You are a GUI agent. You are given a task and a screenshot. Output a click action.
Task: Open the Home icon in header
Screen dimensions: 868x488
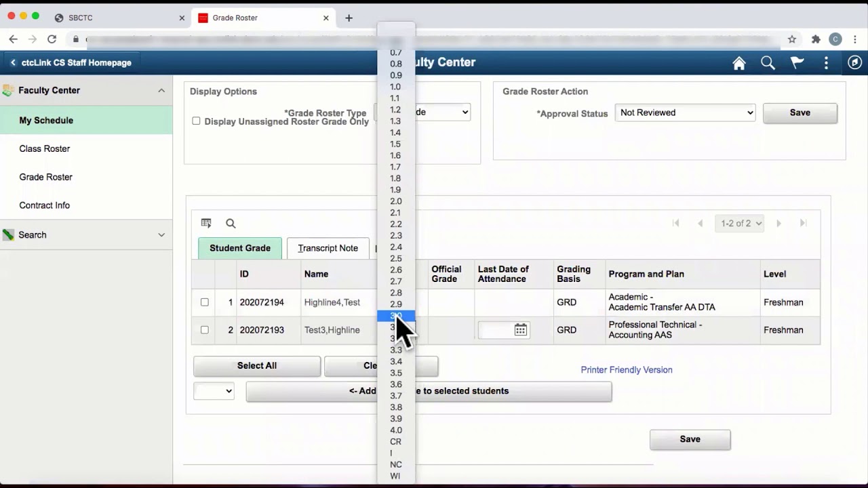739,63
